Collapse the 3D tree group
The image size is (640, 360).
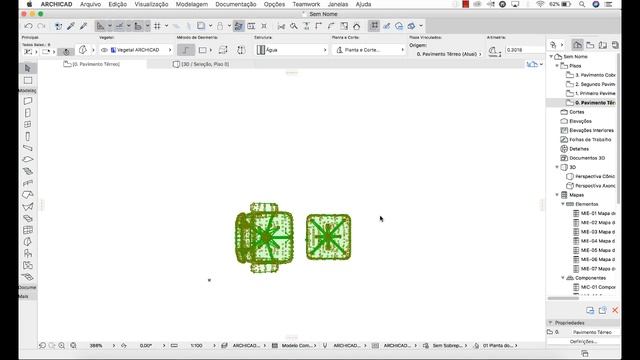(557, 167)
